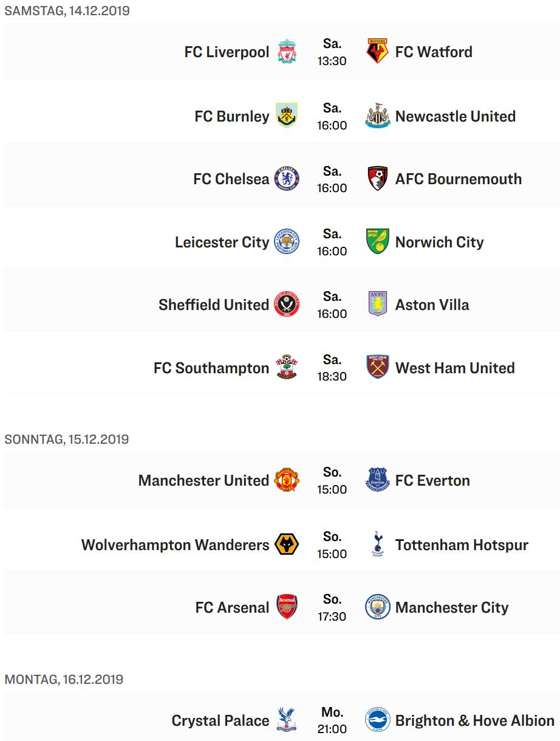
Task: Open the Brighton & Hove Albion link
Action: tap(475, 720)
